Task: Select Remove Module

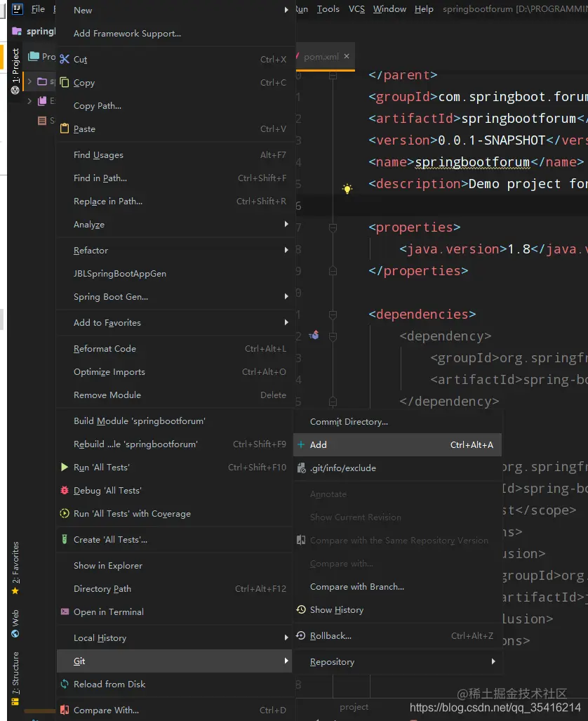Action: pyautogui.click(x=174, y=395)
